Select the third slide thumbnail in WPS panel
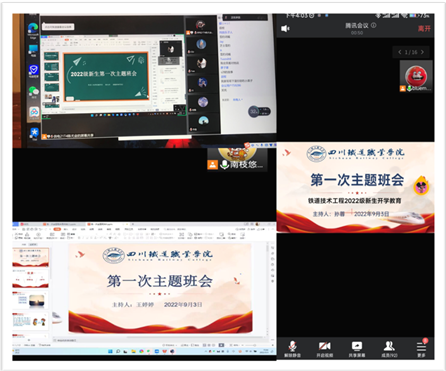446x371 pixels. pos(31,299)
